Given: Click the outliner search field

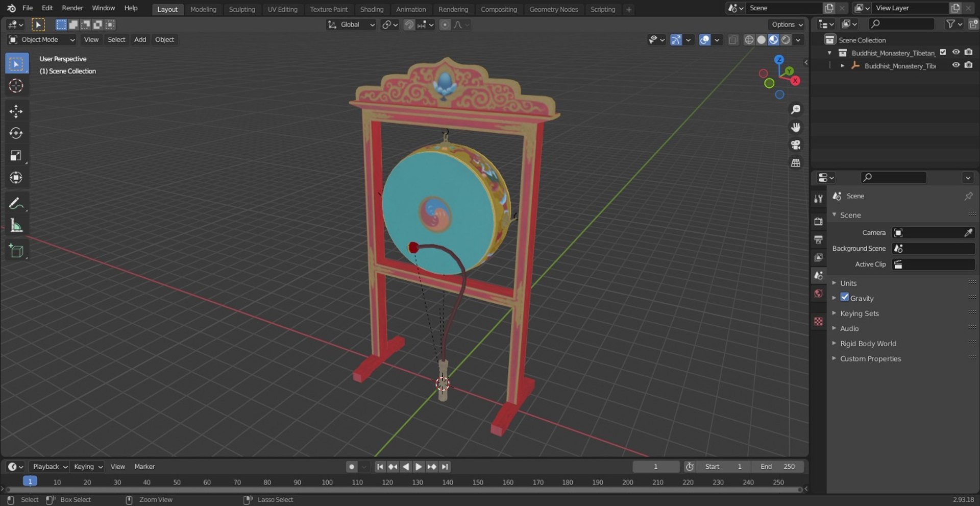Looking at the screenshot, I should pyautogui.click(x=902, y=24).
